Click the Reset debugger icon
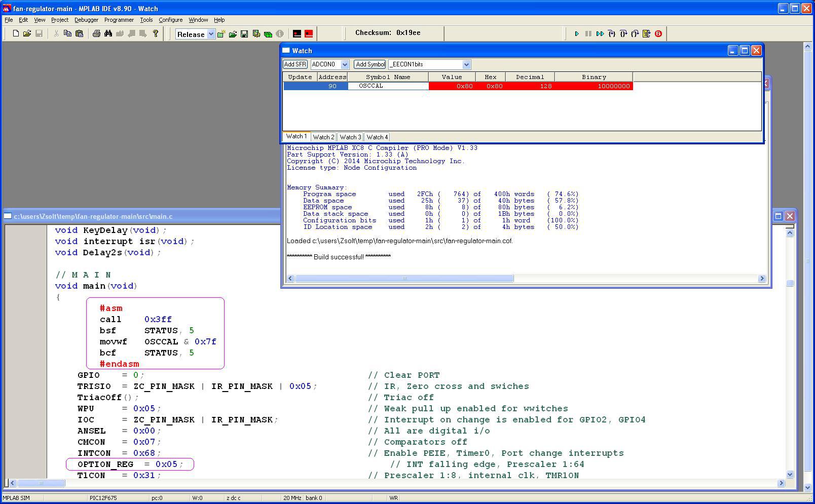Viewport: 815px width, 504px height. coord(646,34)
